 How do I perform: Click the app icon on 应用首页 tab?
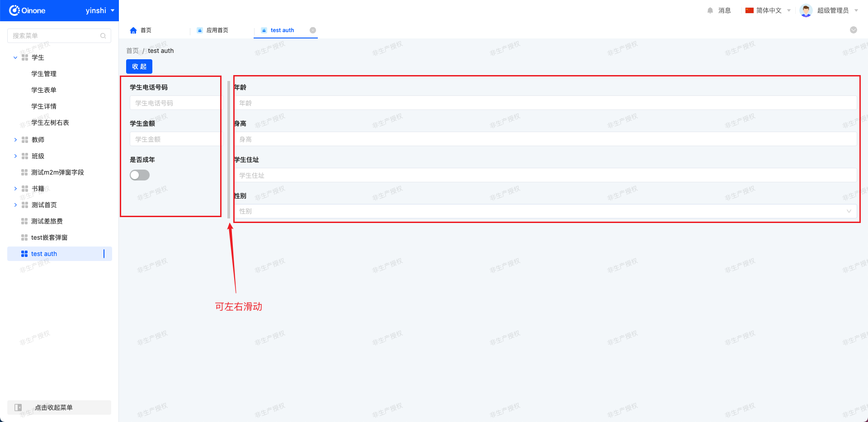click(x=200, y=30)
